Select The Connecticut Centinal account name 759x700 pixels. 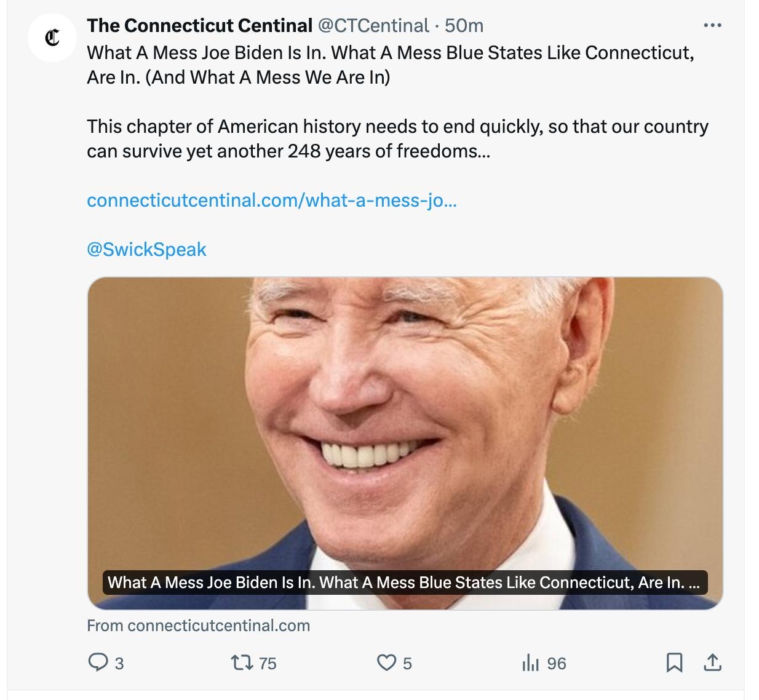(199, 25)
